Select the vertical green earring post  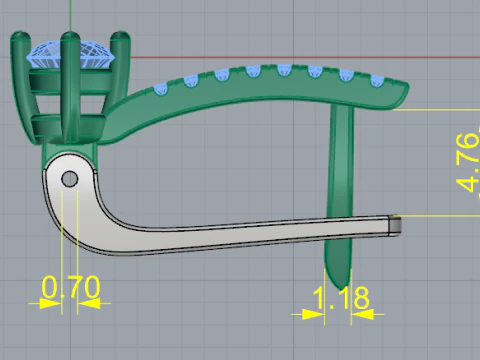tap(340, 197)
